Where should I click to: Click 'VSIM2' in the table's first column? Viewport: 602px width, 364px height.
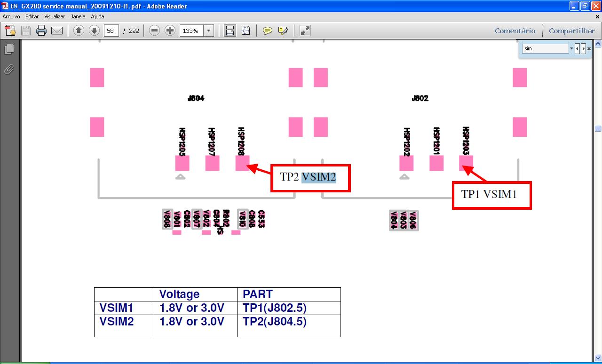[116, 322]
